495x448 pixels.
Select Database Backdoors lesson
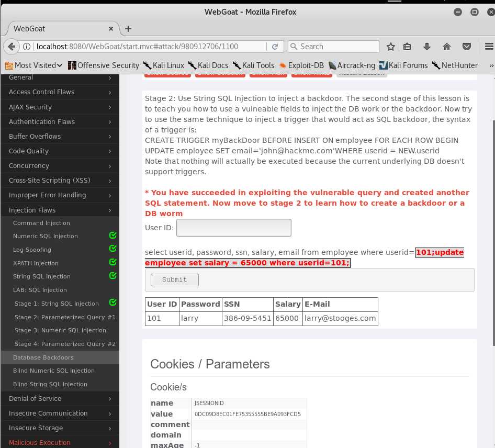[60, 357]
